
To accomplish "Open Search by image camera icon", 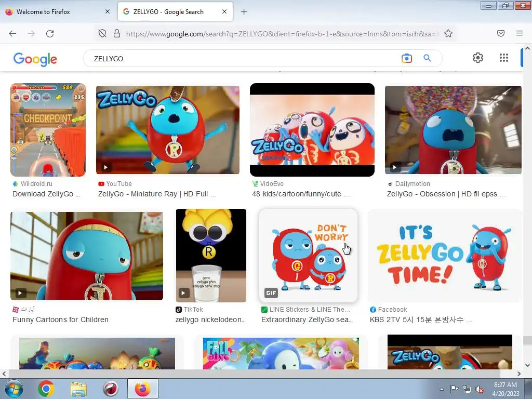I will click(406, 58).
